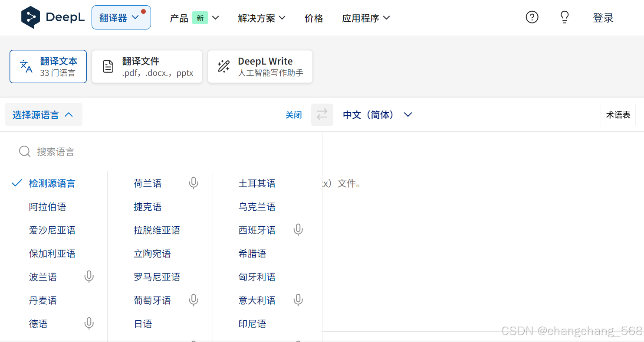Click the DeepL logo
Viewport: 644px width, 342px height.
(53, 17)
